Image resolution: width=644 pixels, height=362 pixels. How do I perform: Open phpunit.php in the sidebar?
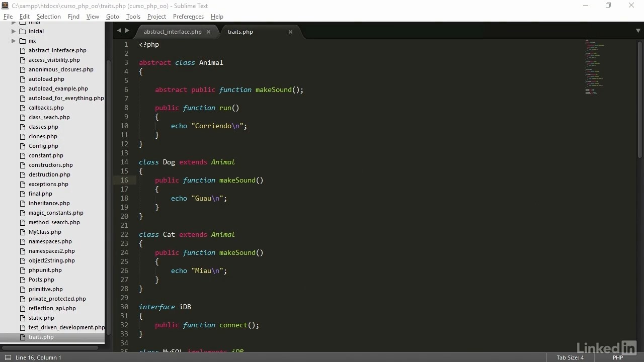(x=45, y=270)
